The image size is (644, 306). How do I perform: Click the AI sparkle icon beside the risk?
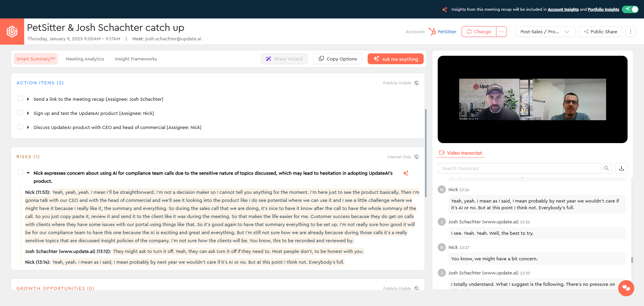(406, 173)
